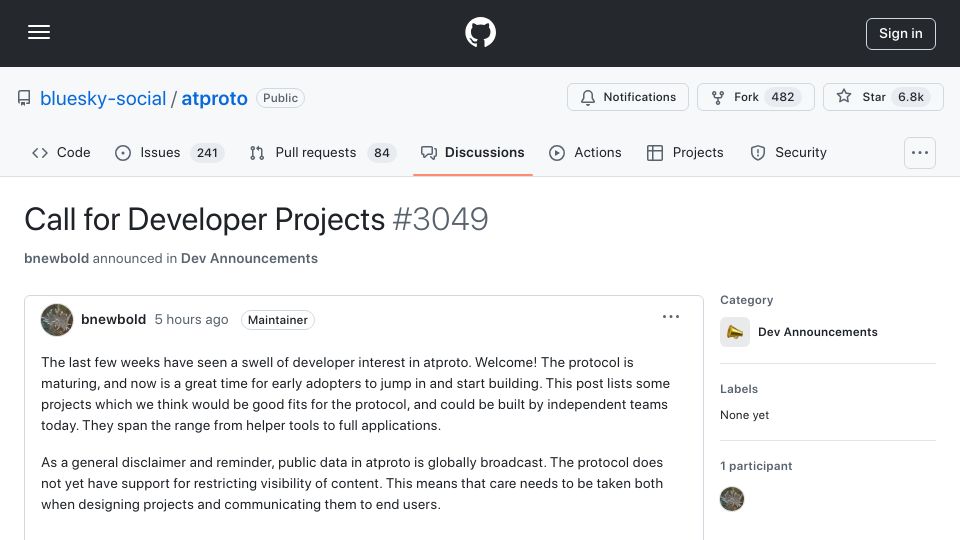
Task: Click the participant avatar in sidebar
Action: 732,499
